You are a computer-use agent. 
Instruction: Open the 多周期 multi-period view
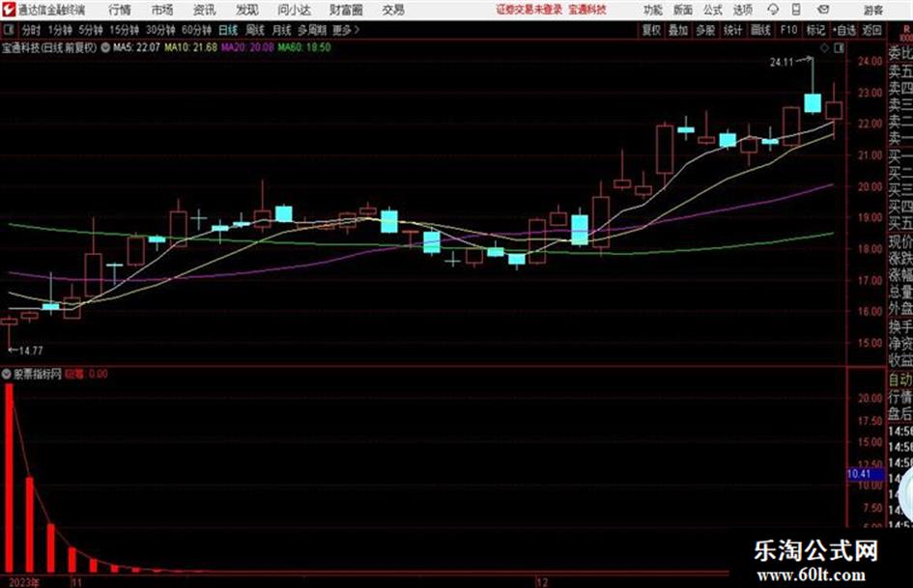click(312, 30)
